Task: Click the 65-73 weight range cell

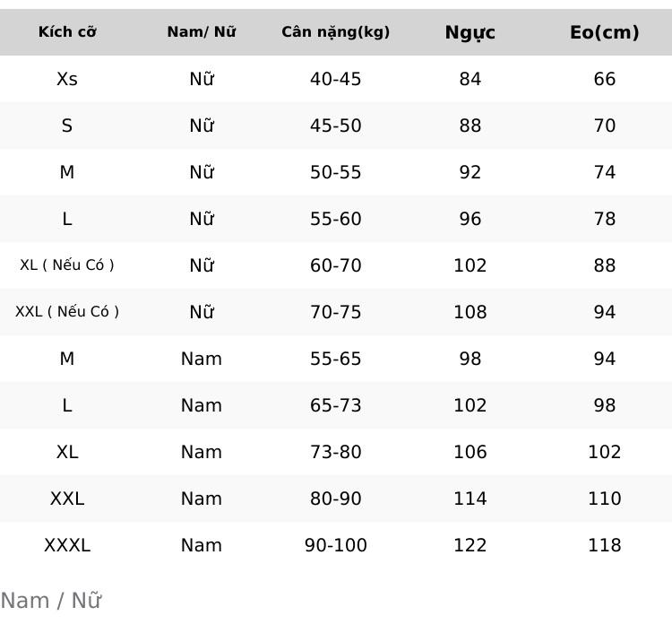Action: pos(336,405)
